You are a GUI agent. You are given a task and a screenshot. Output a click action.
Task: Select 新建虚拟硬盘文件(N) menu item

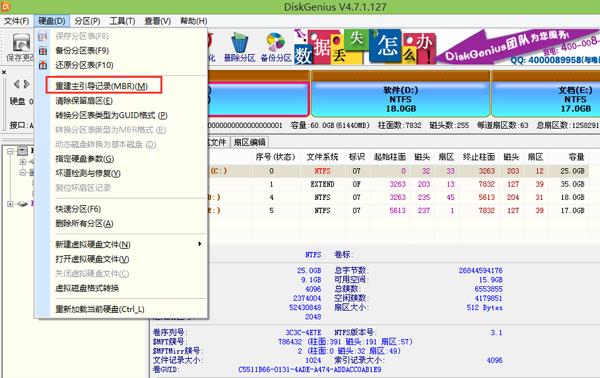coord(93,244)
